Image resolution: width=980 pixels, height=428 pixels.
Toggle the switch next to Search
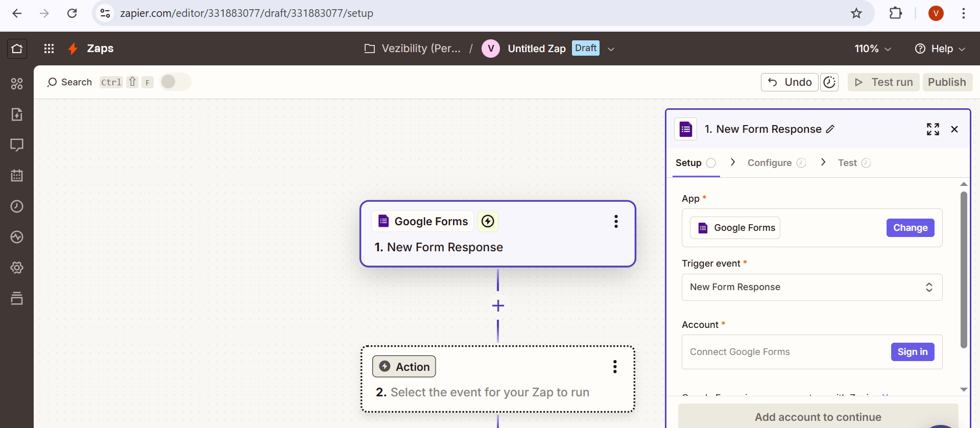[175, 82]
